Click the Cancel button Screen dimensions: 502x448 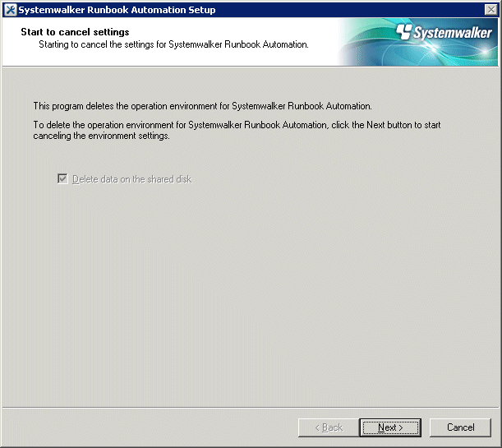[x=460, y=427]
